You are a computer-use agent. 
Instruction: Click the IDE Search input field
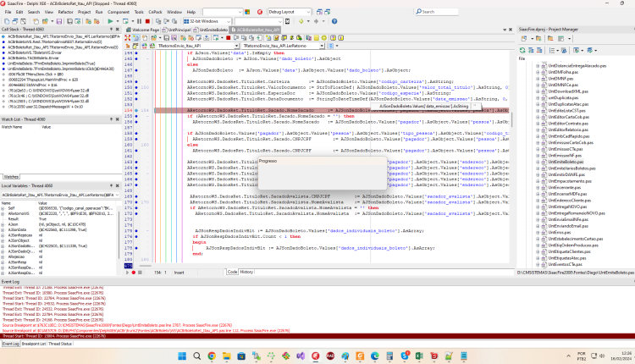click(439, 12)
